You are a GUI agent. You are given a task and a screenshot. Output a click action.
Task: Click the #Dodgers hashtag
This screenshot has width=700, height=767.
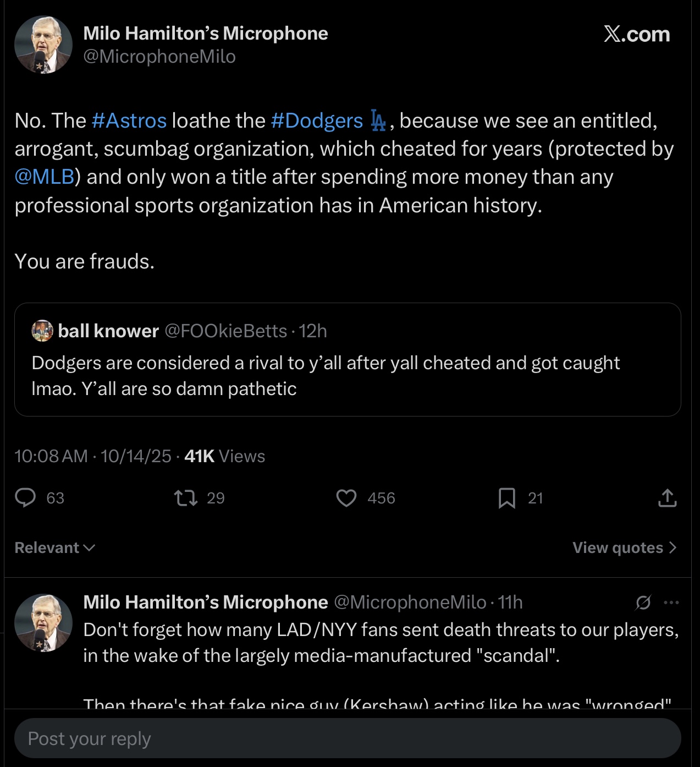coord(317,120)
